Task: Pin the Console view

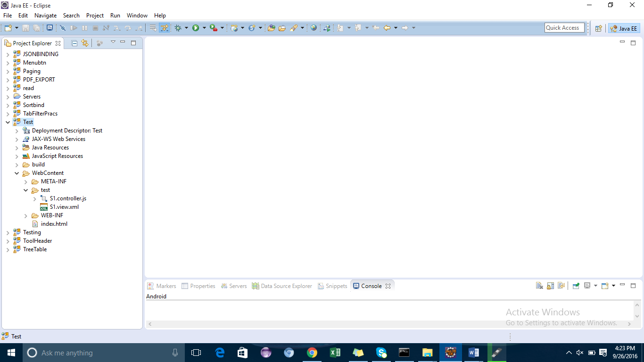Action: coord(576,286)
